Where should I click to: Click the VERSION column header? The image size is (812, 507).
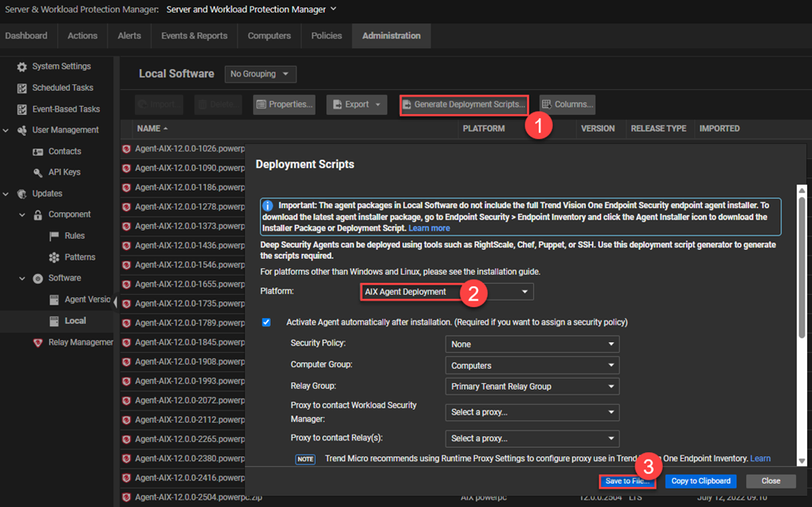click(x=598, y=128)
